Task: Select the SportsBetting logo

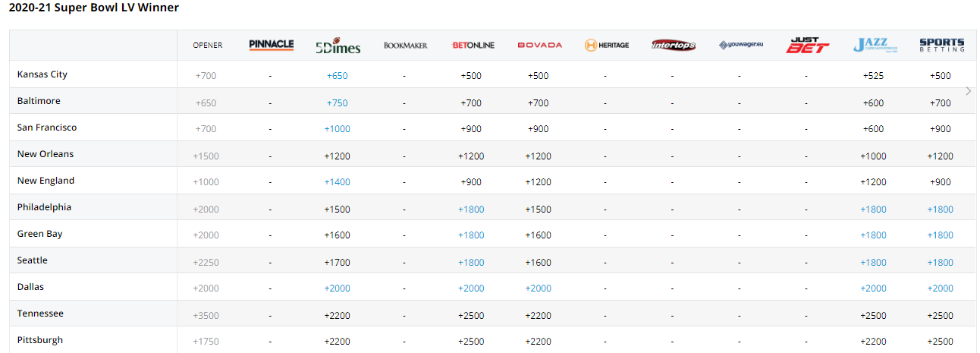Action: pyautogui.click(x=941, y=46)
